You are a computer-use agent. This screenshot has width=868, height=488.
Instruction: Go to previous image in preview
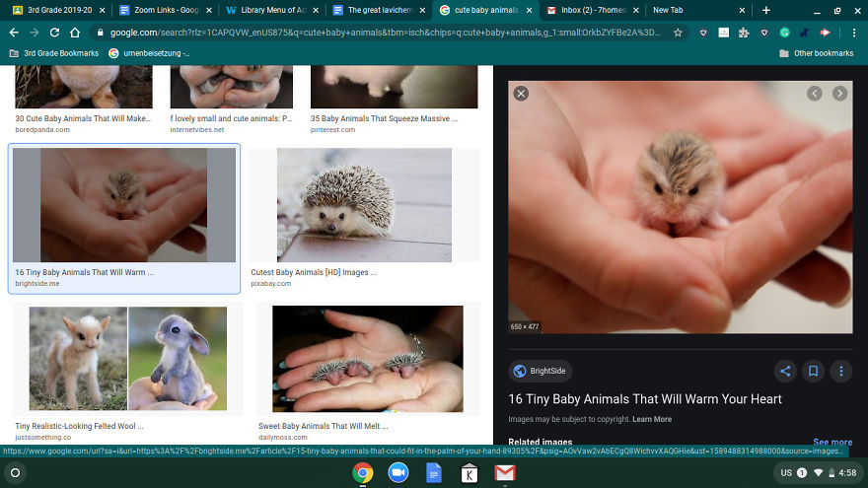click(x=814, y=94)
